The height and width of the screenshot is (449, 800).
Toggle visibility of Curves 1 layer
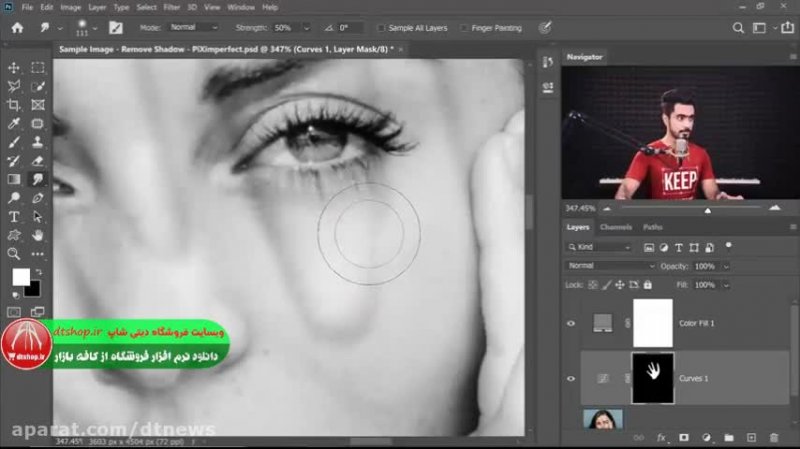pos(571,378)
